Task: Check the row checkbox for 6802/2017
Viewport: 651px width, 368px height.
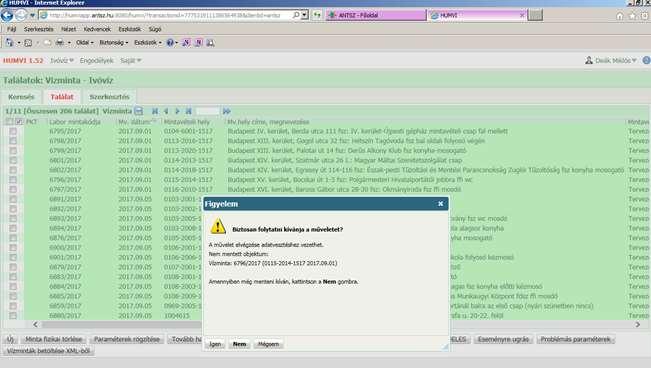Action: [x=13, y=170]
